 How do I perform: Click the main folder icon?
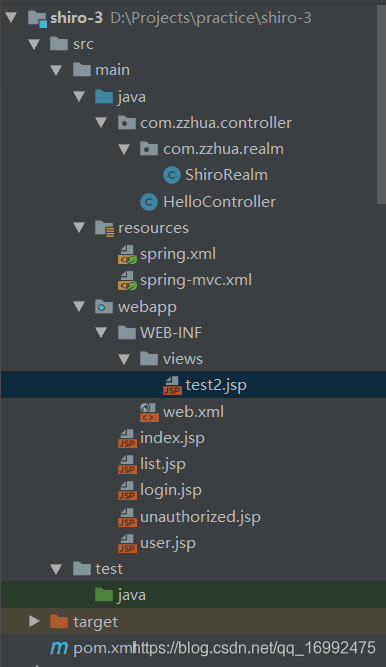coord(82,70)
